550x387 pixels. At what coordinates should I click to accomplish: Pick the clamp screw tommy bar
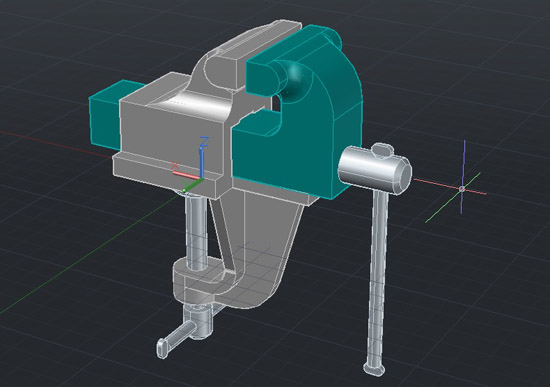(x=179, y=335)
